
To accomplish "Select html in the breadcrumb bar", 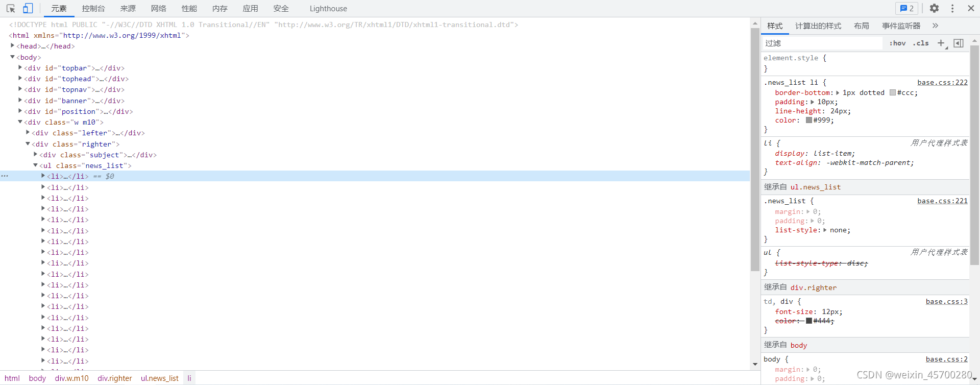I will [x=12, y=378].
